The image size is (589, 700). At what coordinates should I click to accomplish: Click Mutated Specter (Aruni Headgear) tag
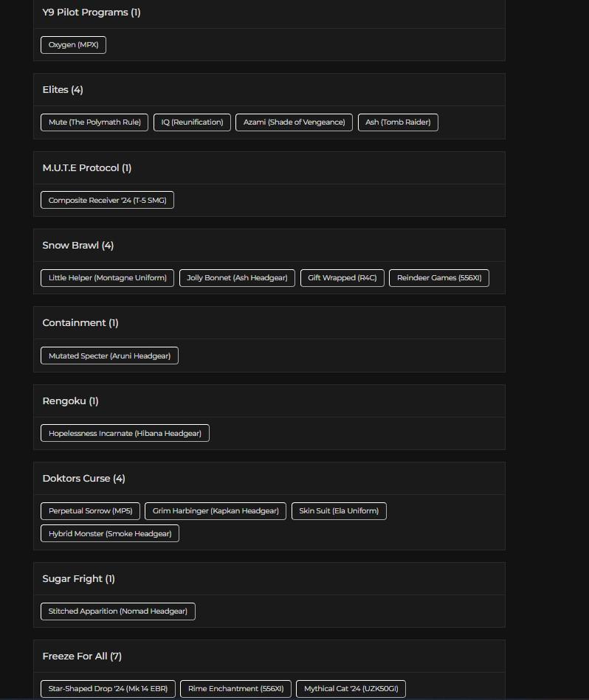click(109, 356)
